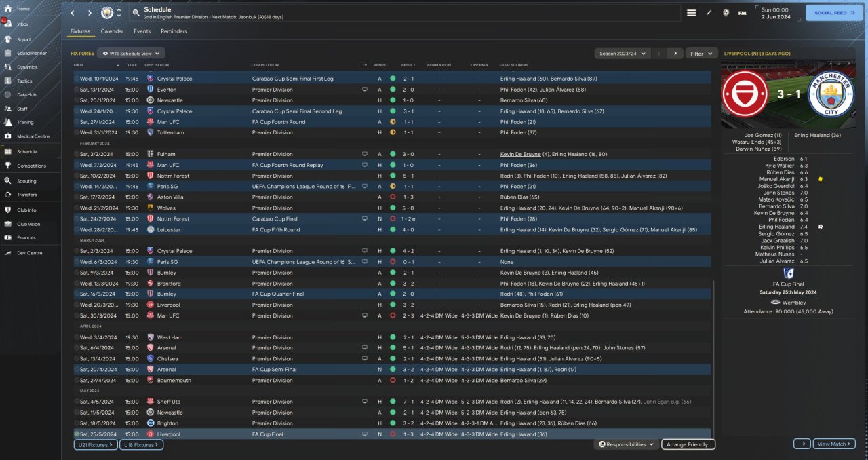Select the marker for the Sat, 20/4/2024 fixture
The image size is (868, 460).
[77, 370]
